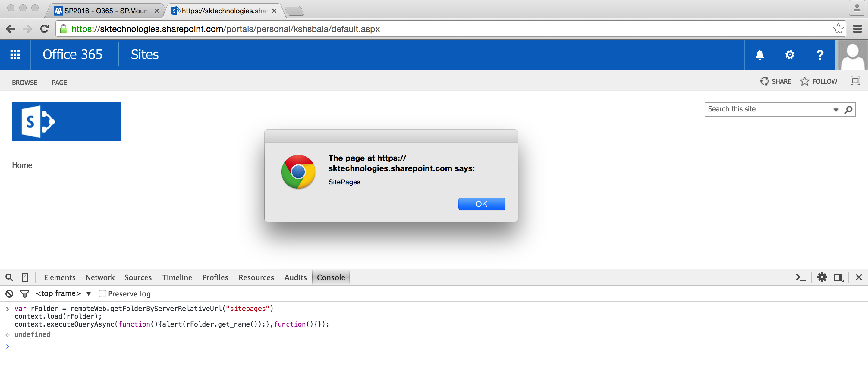
Task: Switch to the Sources tab
Action: tap(138, 277)
